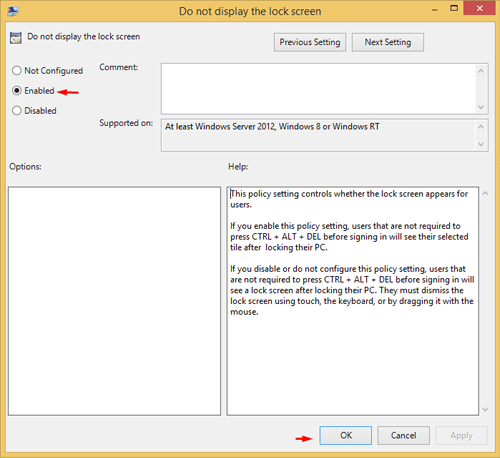Select the Enabled radio button
The height and width of the screenshot is (458, 500).
click(x=17, y=91)
